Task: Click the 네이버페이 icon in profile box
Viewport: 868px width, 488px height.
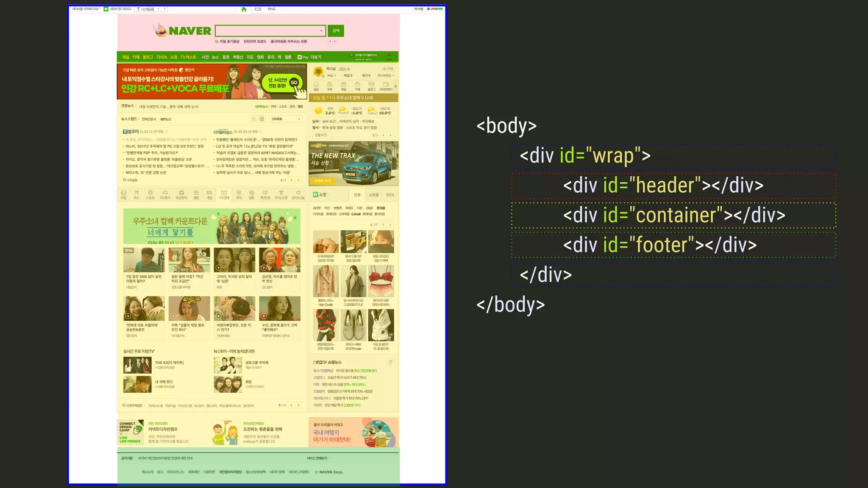Action: coord(386,85)
